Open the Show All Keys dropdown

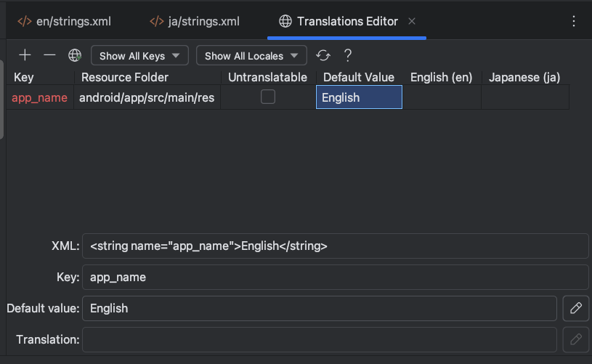139,55
